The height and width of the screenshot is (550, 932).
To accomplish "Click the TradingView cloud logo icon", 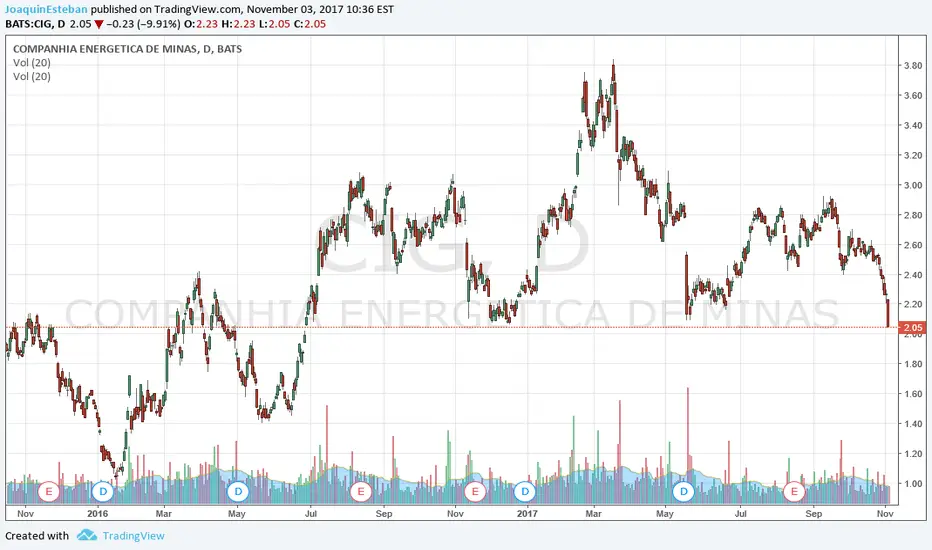I will (87, 535).
